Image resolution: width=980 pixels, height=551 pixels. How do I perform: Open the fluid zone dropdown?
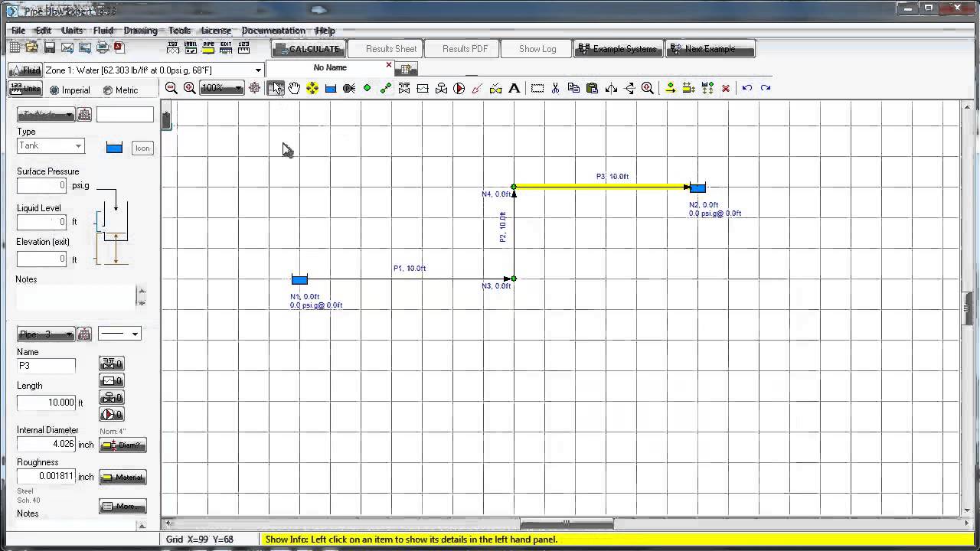(x=258, y=70)
